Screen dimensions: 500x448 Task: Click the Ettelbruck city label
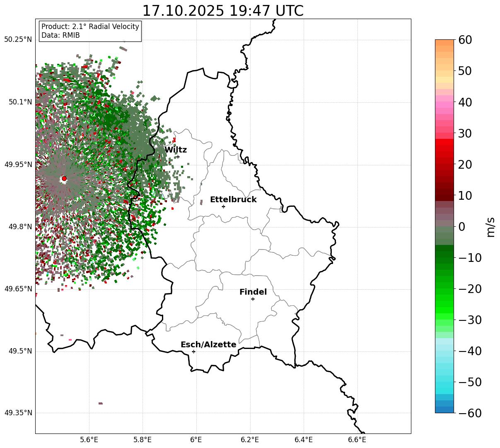pyautogui.click(x=233, y=200)
